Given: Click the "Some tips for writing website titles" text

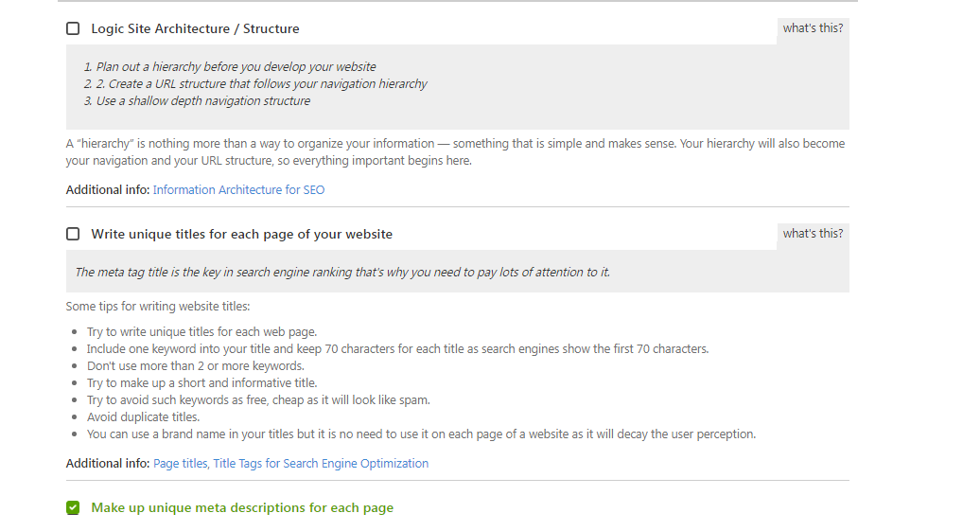Looking at the screenshot, I should point(157,307).
